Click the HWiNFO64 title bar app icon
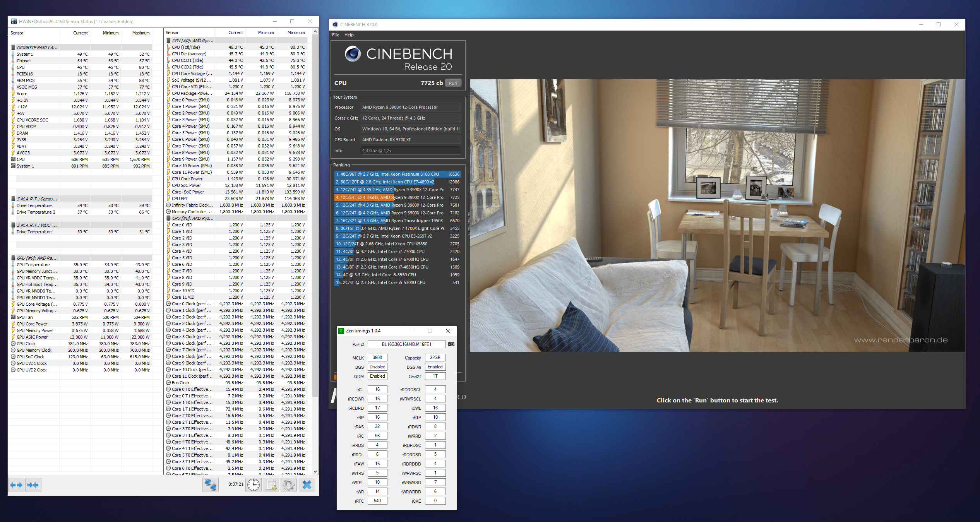Screen dimensions: 980x522 pos(14,21)
